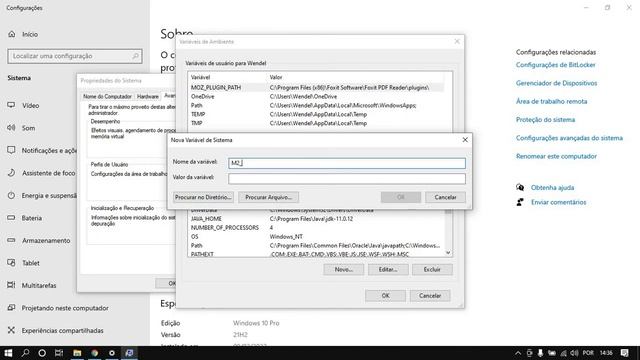
Task: Open Gerenciador de Dispositivos link
Action: pyautogui.click(x=556, y=83)
